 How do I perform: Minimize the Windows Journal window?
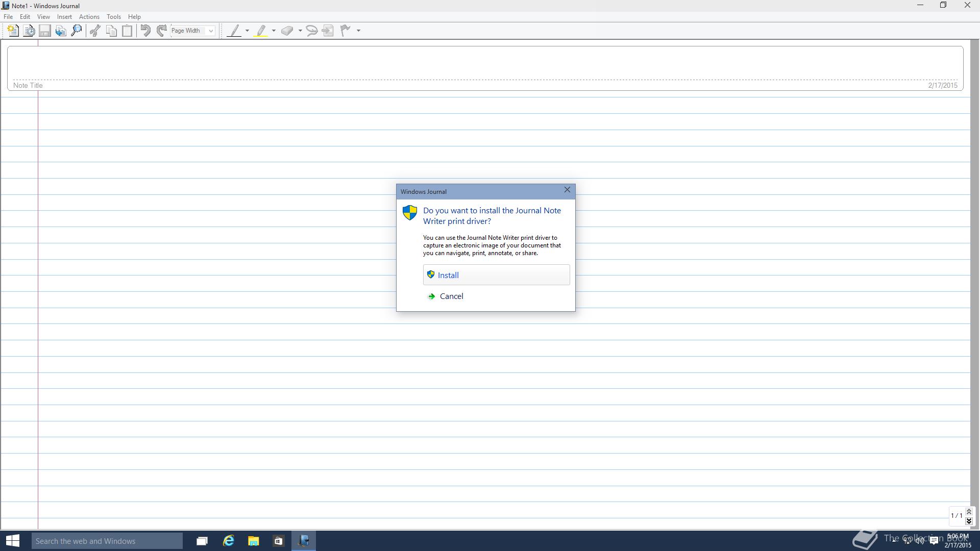click(920, 5)
